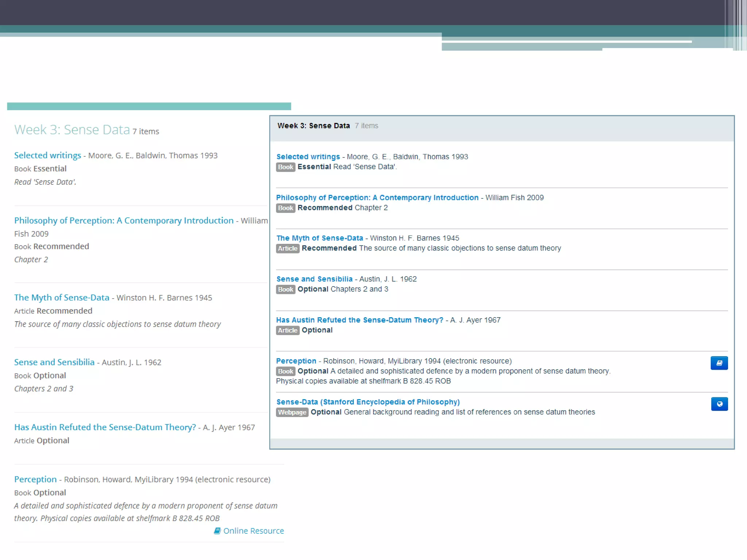Open Sense-Data Stanford Encyclopedia link
The height and width of the screenshot is (560, 747).
368,402
